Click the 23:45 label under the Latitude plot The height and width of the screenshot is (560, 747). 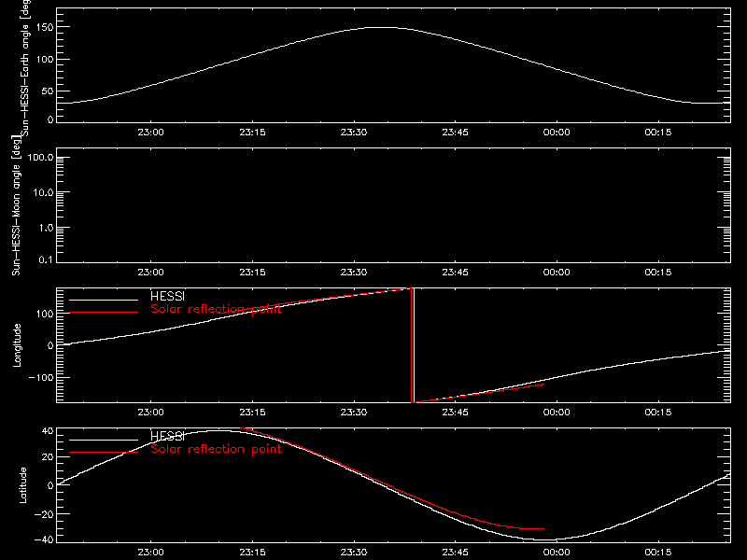[x=455, y=553]
